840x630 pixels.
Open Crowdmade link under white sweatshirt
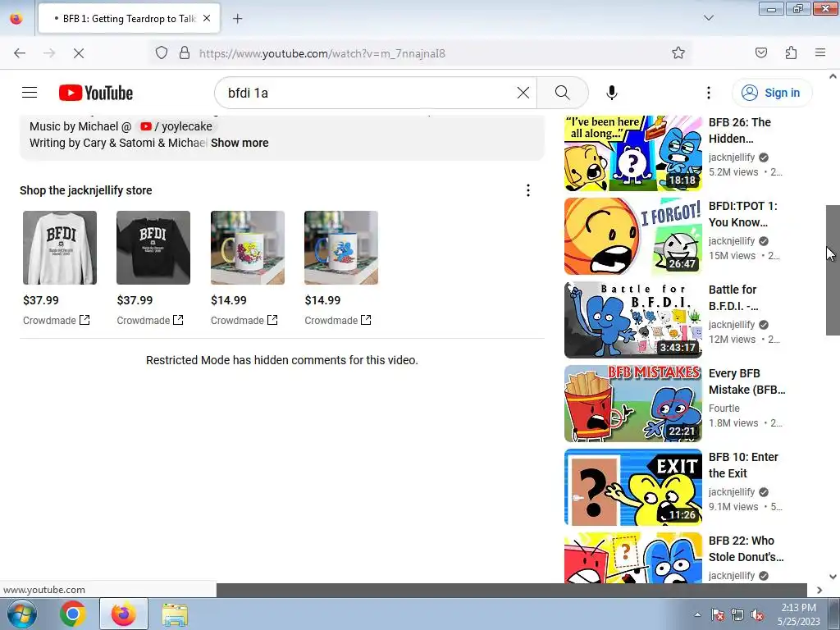[x=57, y=321]
